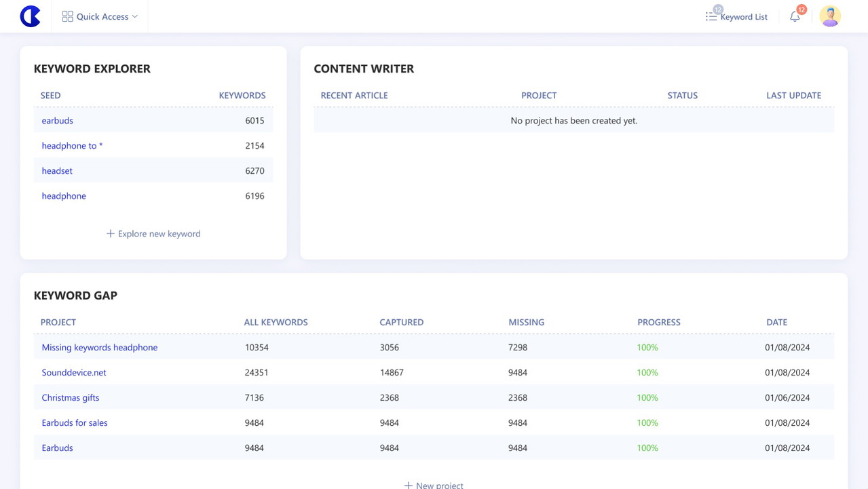Click the Quick Access grid icon
Screen dimensions: 868x489
coord(67,16)
